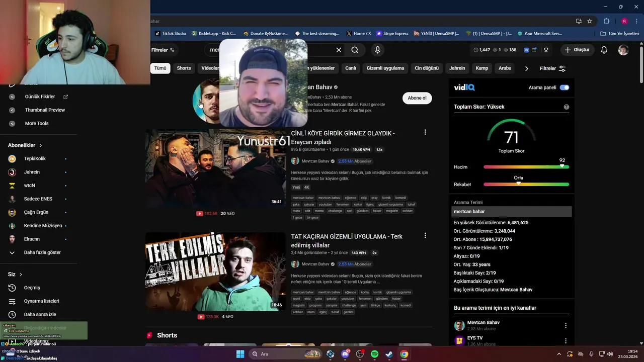Open the Windows Start menu

240,354
